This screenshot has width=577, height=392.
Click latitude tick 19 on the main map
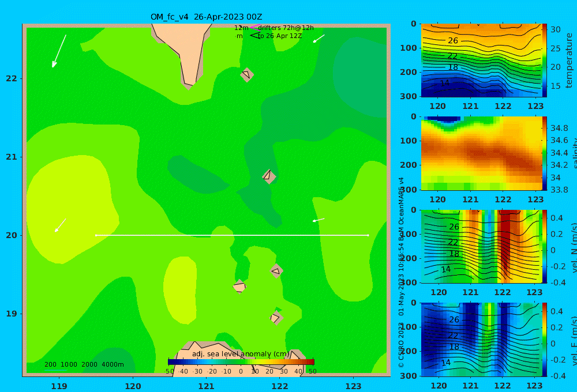pos(12,314)
